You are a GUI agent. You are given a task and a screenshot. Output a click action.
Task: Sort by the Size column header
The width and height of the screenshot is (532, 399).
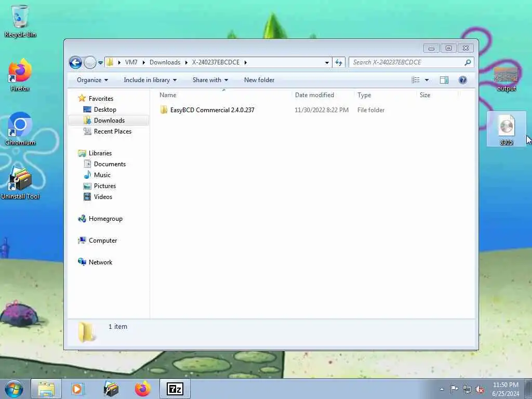[437, 95]
